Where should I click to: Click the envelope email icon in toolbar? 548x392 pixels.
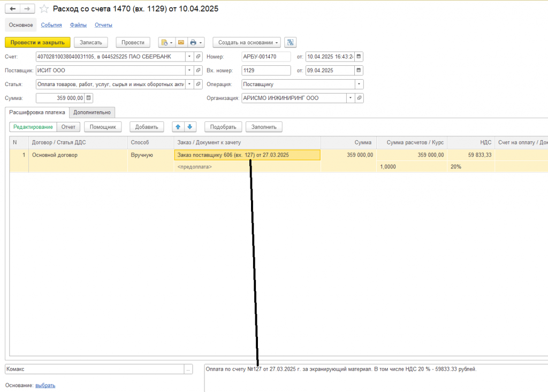click(181, 42)
